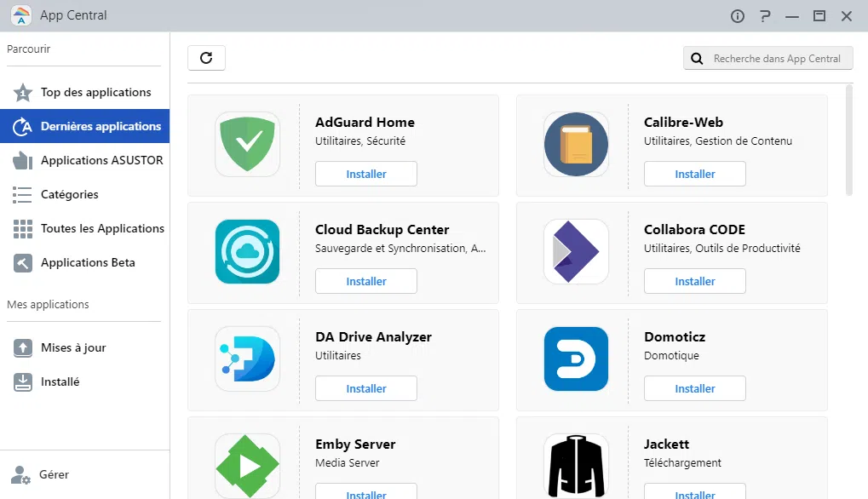Click Installer for Collabora CODE
This screenshot has height=499, width=868.
coord(695,281)
